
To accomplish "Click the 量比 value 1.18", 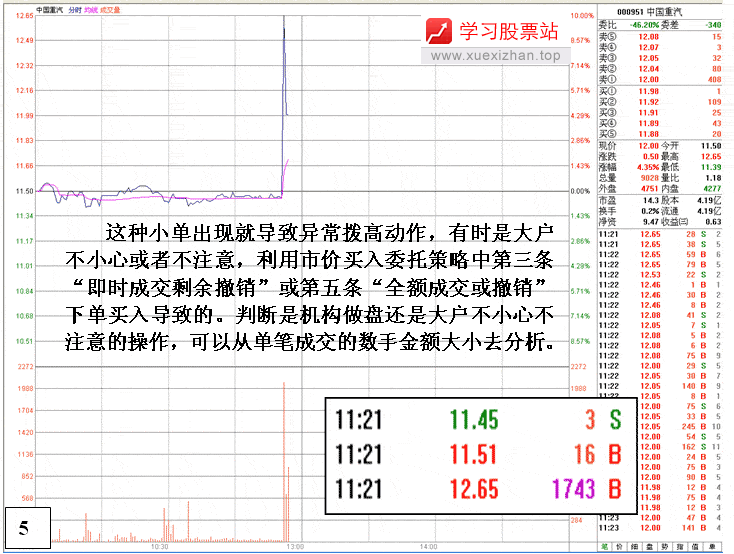I will 713,178.
